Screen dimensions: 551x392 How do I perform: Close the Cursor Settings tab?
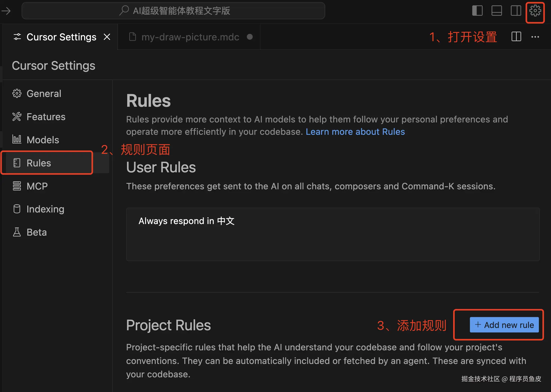(x=107, y=37)
